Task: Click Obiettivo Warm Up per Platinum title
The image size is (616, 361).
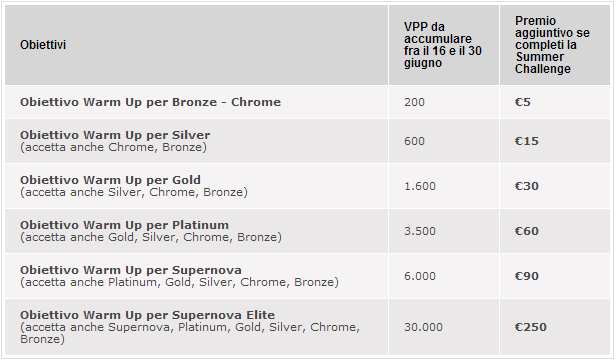Action: point(125,225)
